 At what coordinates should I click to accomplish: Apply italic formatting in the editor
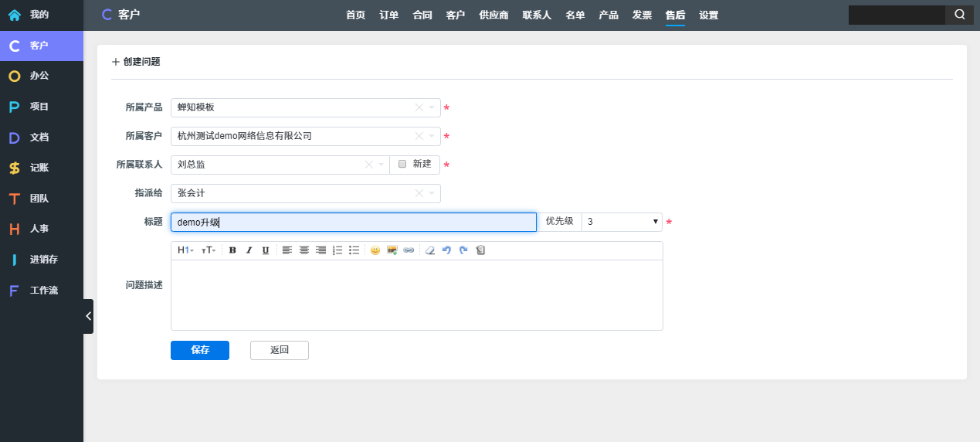[x=249, y=250]
